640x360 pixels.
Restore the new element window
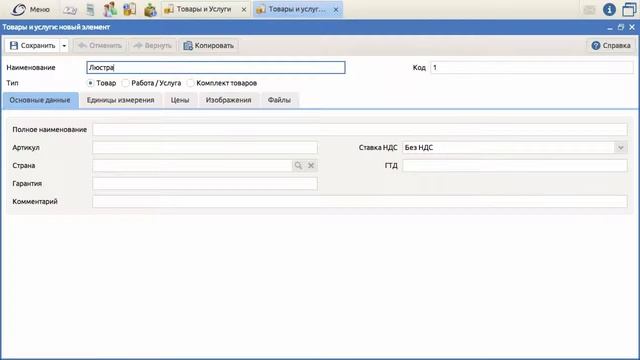(x=621, y=27)
